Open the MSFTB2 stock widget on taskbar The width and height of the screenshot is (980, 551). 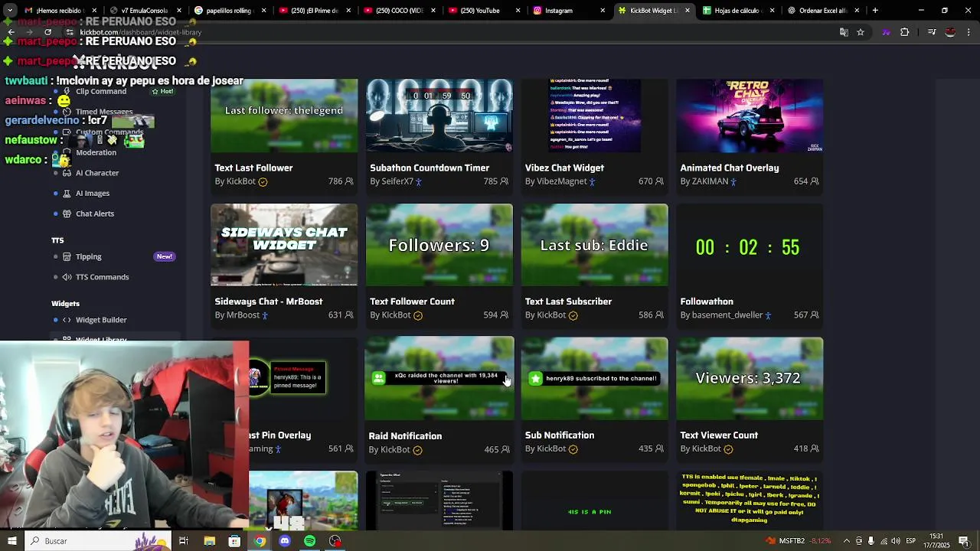coord(799,541)
